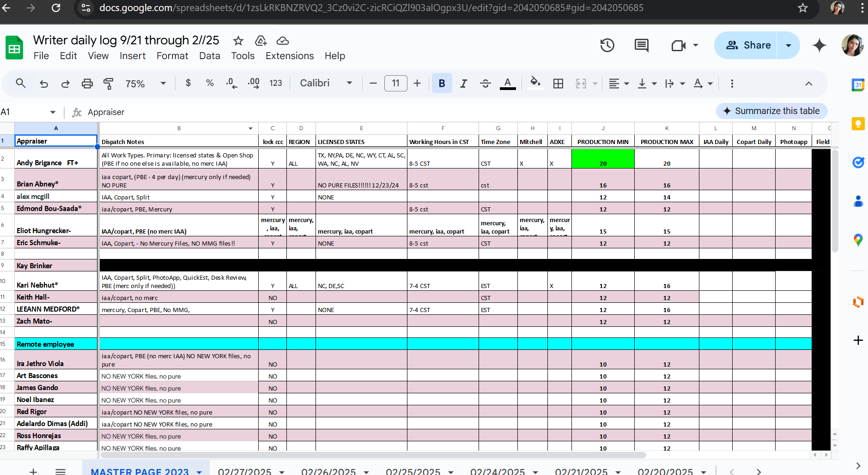Open the Share options dropdown arrow

[789, 45]
